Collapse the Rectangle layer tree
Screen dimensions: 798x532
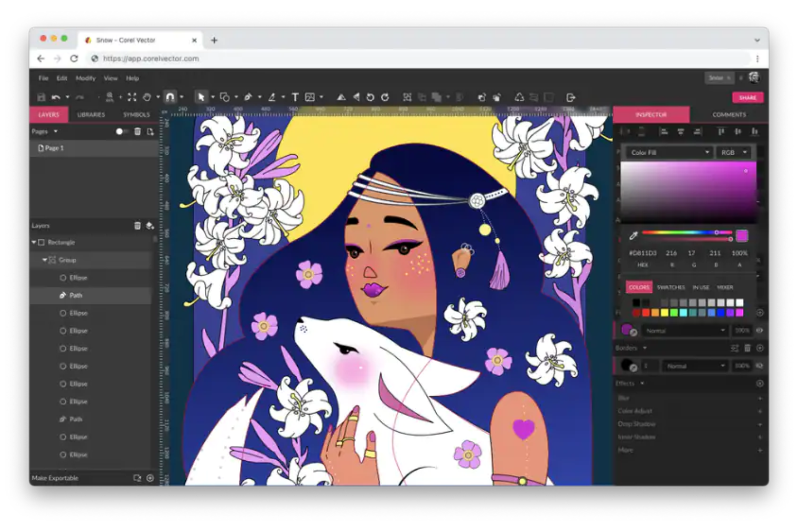(x=34, y=243)
